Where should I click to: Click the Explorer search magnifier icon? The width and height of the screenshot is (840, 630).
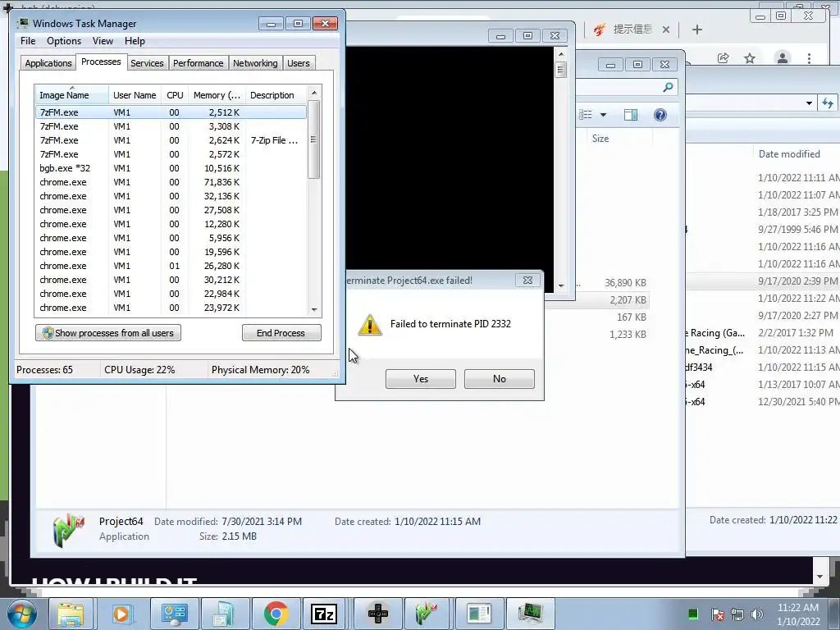pyautogui.click(x=668, y=87)
